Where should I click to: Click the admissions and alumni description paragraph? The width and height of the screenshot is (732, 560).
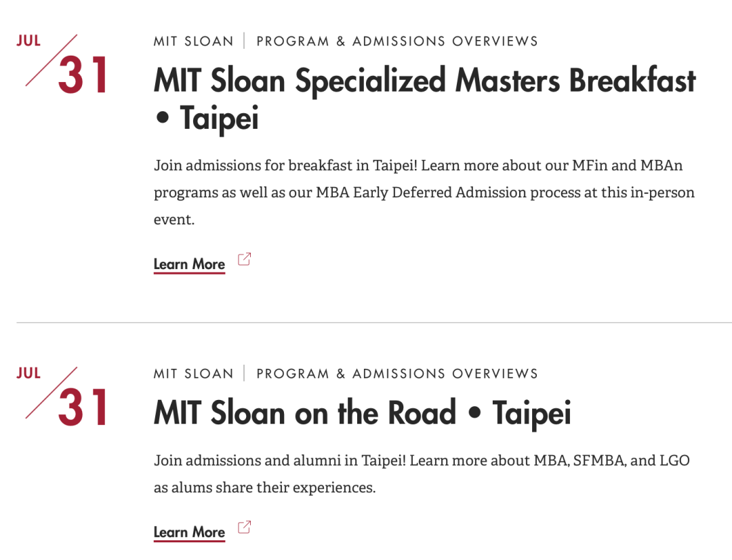pyautogui.click(x=422, y=474)
